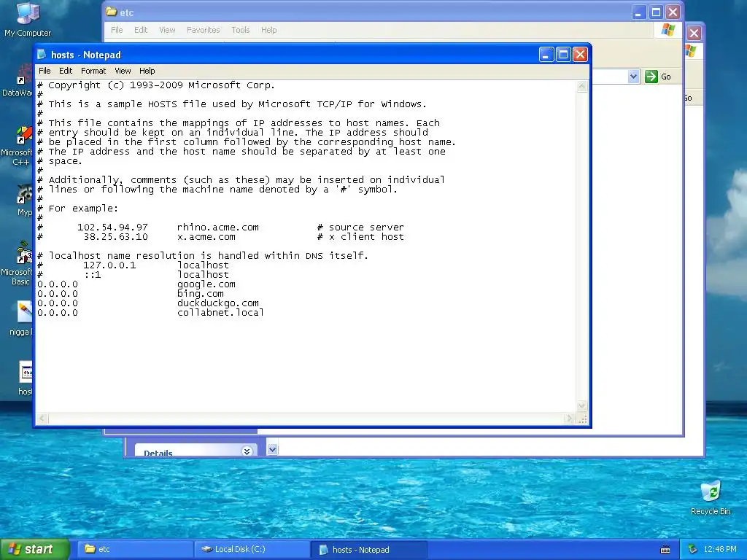Minimize the hosts Notepad window
The width and height of the screenshot is (747, 560).
[x=546, y=55]
